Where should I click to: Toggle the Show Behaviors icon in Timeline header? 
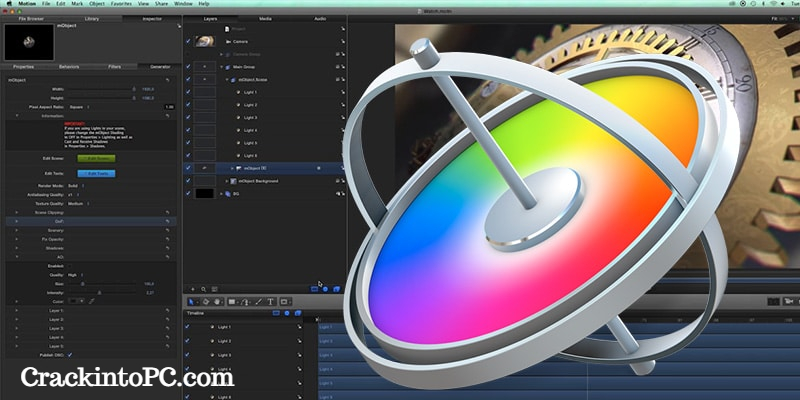pos(287,313)
